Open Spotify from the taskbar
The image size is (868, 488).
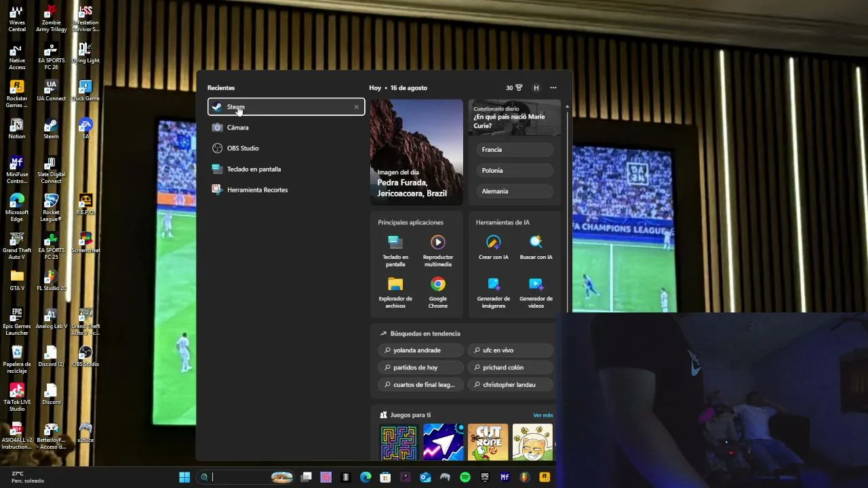tap(465, 477)
